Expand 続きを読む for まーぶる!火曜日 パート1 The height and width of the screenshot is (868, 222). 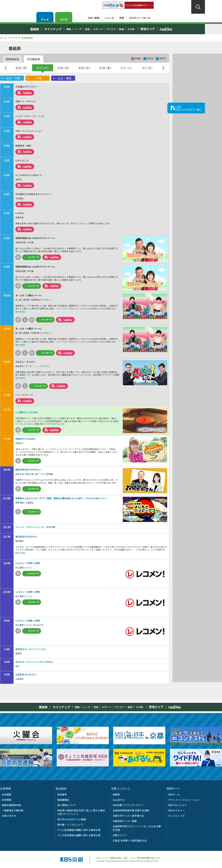click(20, 312)
